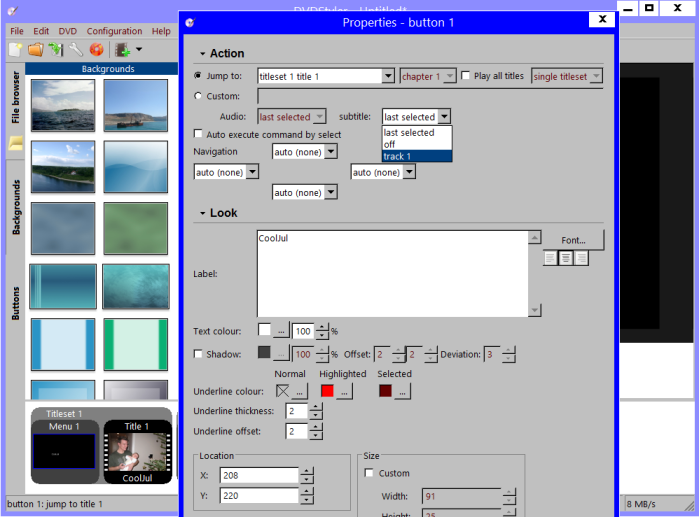
Task: Click inside the Label text area
Action: 393,274
